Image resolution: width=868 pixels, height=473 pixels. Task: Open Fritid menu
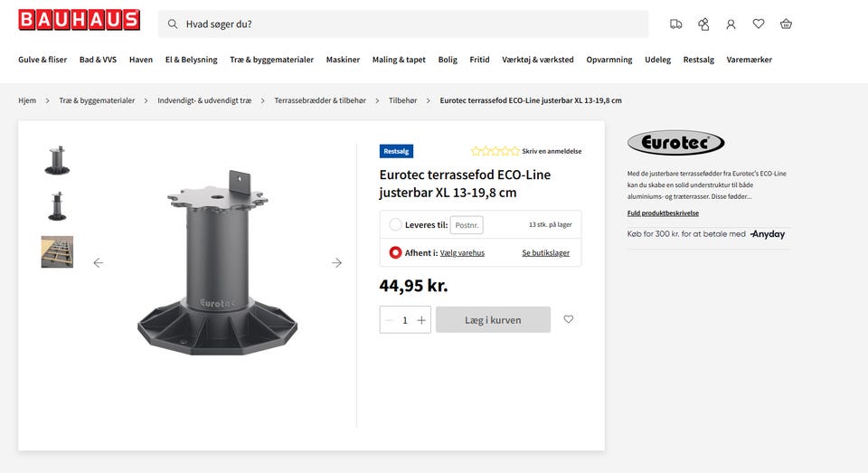(x=479, y=60)
